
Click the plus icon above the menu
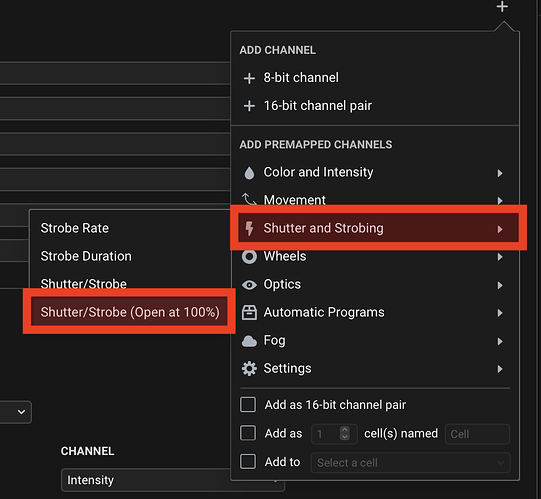click(502, 7)
